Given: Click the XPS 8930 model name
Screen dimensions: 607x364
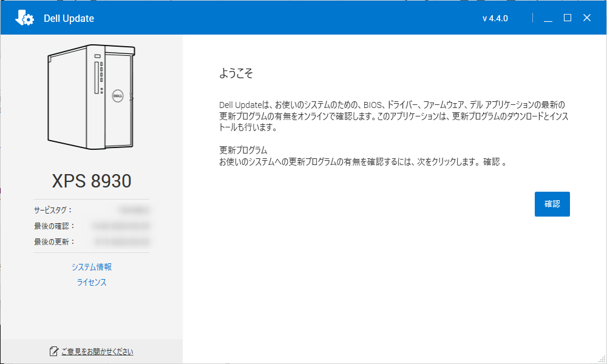Looking at the screenshot, I should [92, 181].
